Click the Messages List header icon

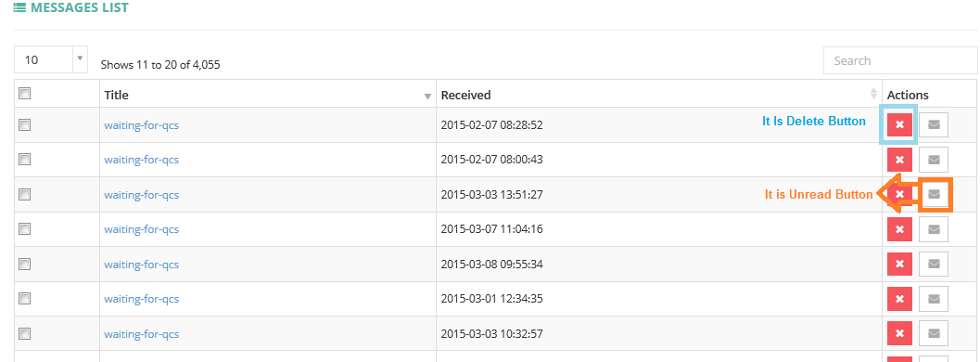(19, 8)
